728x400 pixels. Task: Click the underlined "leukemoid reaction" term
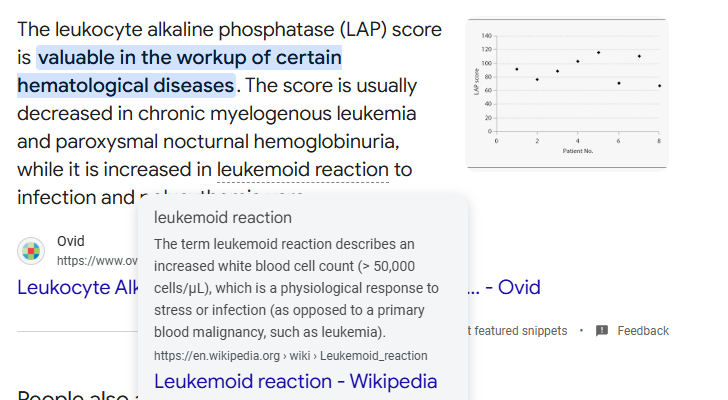303,169
